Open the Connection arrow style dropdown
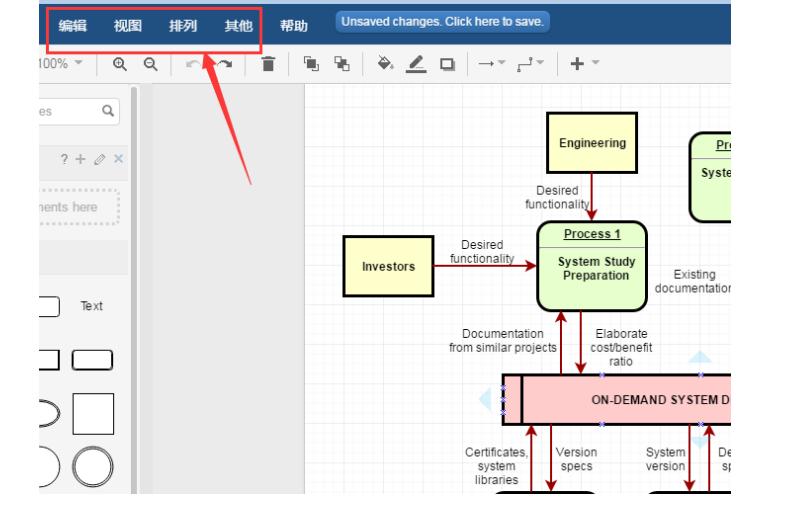 [491, 64]
